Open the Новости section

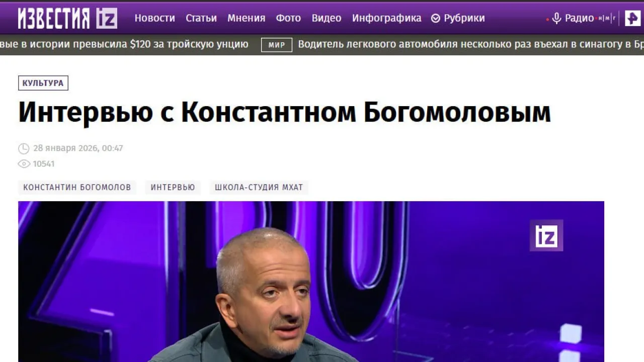point(155,19)
